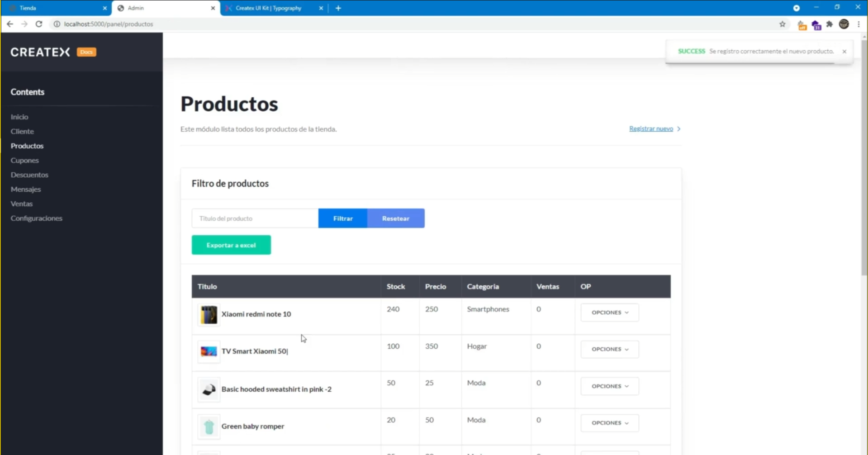Screen dimensions: 868x455
Task: Bookmark the page using the star icon
Action: click(782, 24)
